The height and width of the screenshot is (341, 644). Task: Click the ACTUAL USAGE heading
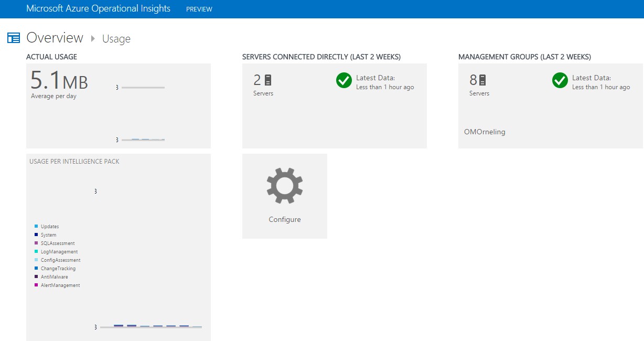coord(51,57)
